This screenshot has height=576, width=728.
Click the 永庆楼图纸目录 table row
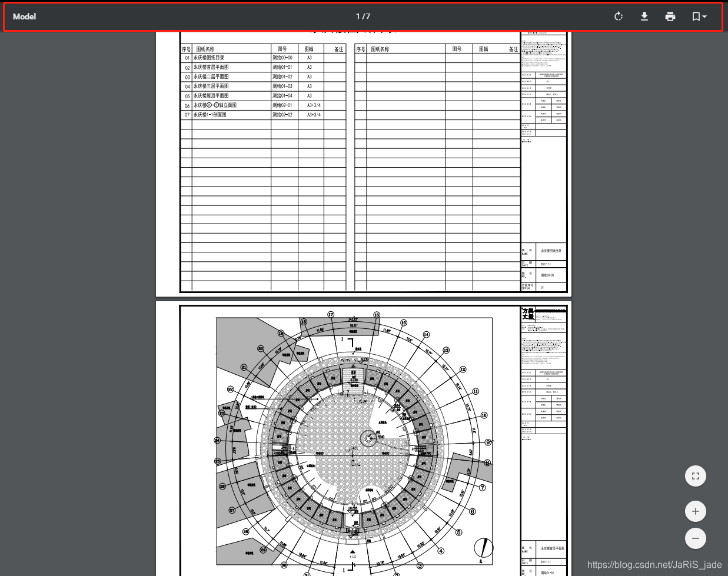tap(262, 58)
